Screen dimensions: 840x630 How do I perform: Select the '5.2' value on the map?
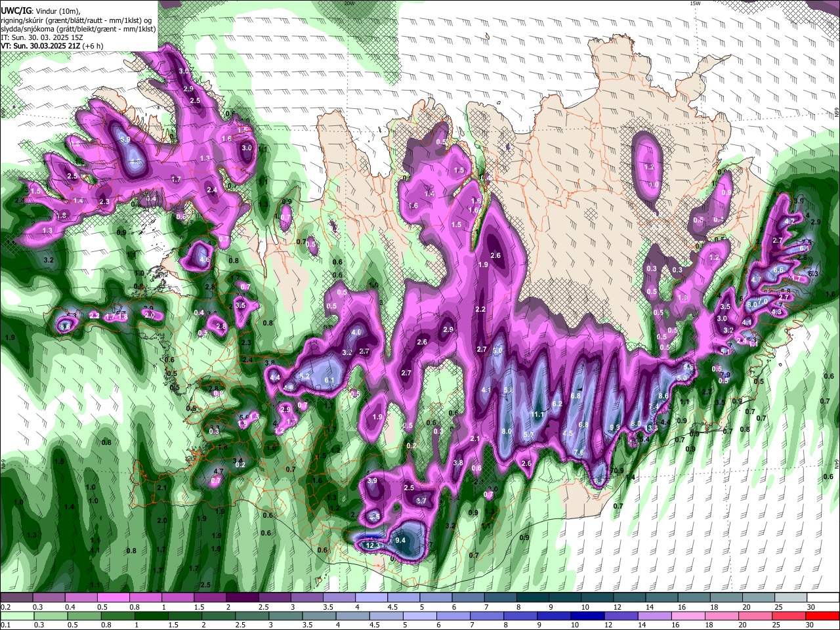(x=304, y=377)
